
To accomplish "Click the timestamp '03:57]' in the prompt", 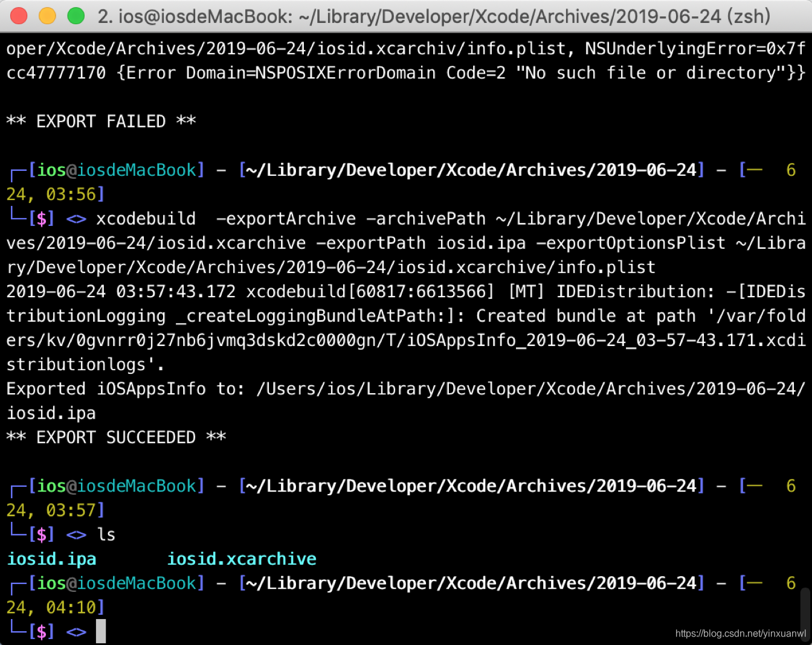I will [x=76, y=510].
